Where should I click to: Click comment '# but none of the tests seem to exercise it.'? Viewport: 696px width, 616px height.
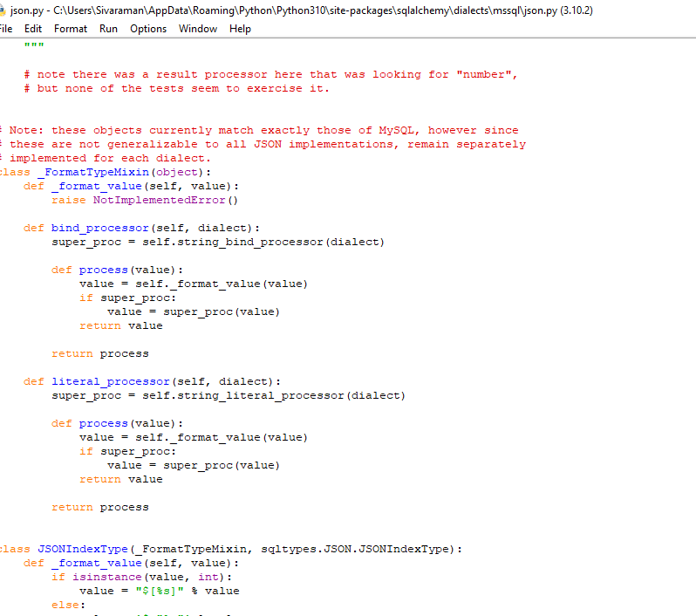click(177, 88)
